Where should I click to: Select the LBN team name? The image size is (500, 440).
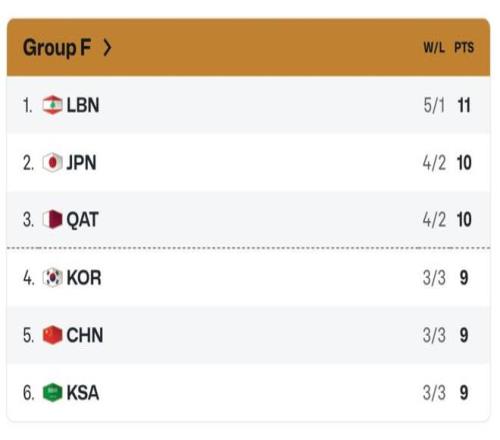pyautogui.click(x=83, y=105)
